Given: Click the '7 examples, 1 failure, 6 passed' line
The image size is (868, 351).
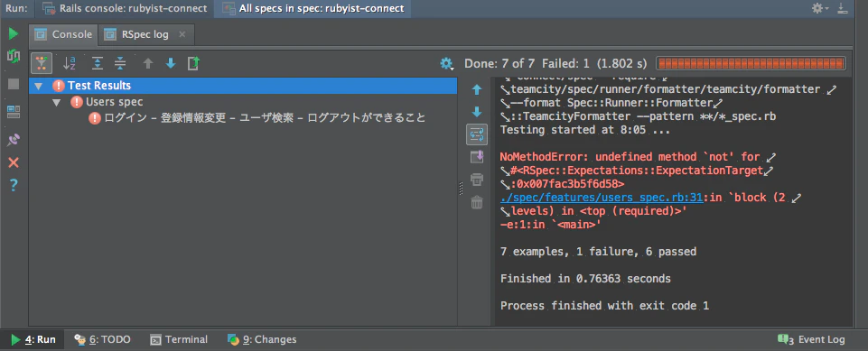Looking at the screenshot, I should pos(598,252).
